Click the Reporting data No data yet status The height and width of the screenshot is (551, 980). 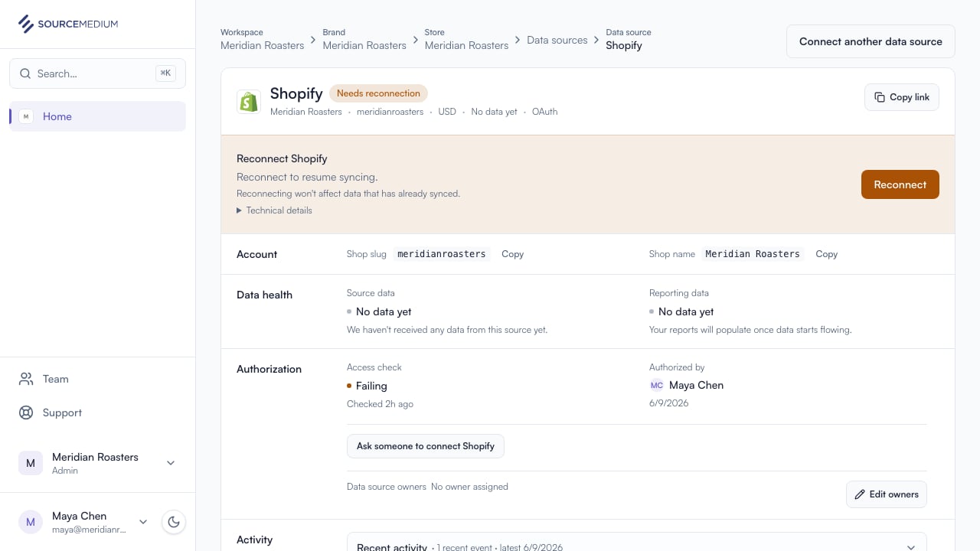tap(681, 311)
